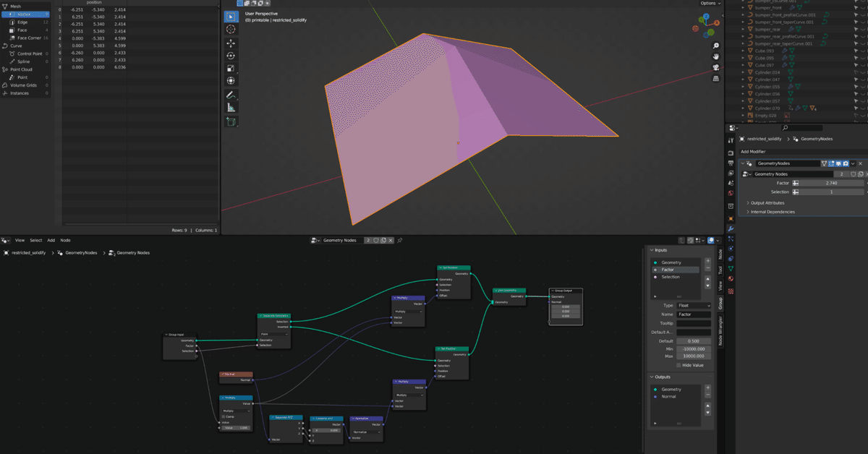Screen dimensions: 868x454
Task: Toggle Clamp checkbox on Multiply node
Action: point(224,416)
